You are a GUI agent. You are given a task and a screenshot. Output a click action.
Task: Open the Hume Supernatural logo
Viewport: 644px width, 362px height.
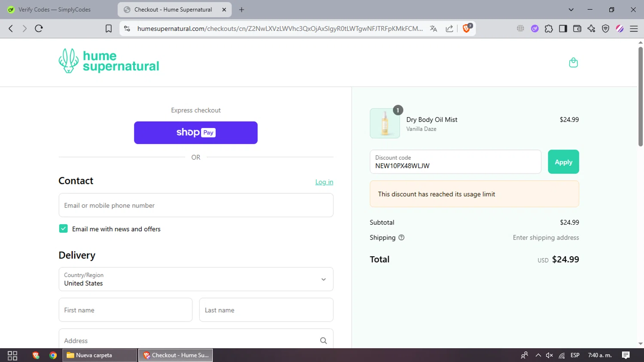coord(109,61)
